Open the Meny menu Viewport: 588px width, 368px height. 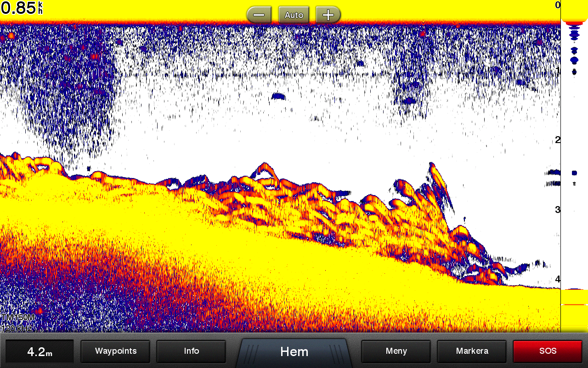click(x=396, y=351)
